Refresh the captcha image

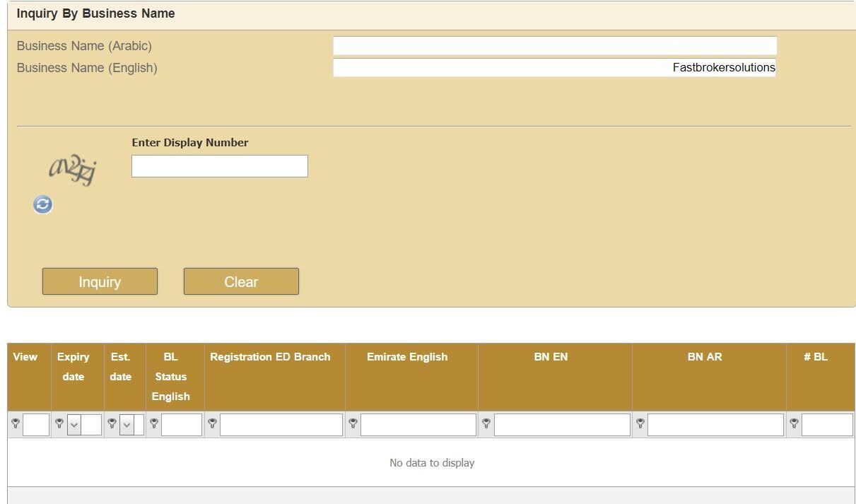coord(43,205)
